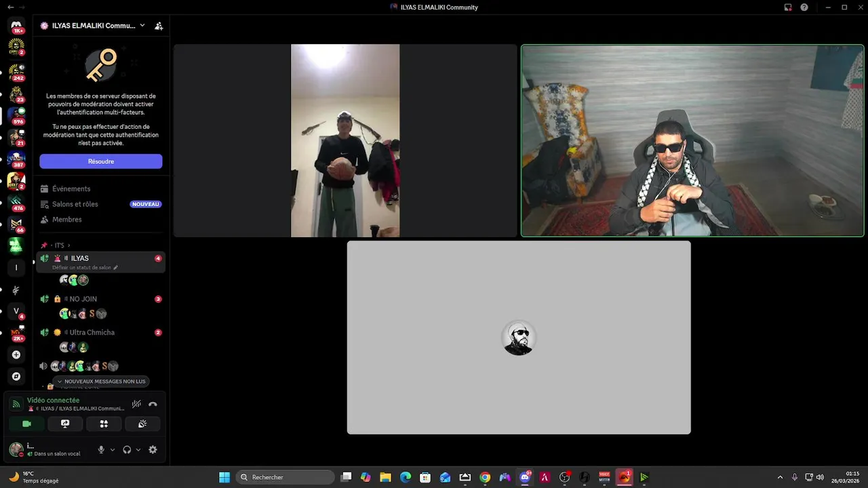Open the soundboard button
Image resolution: width=868 pixels, height=488 pixels.
[x=142, y=424]
